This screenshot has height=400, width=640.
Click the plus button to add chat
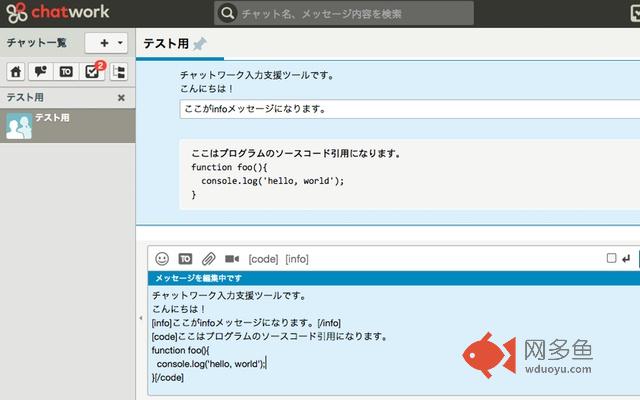[x=104, y=43]
